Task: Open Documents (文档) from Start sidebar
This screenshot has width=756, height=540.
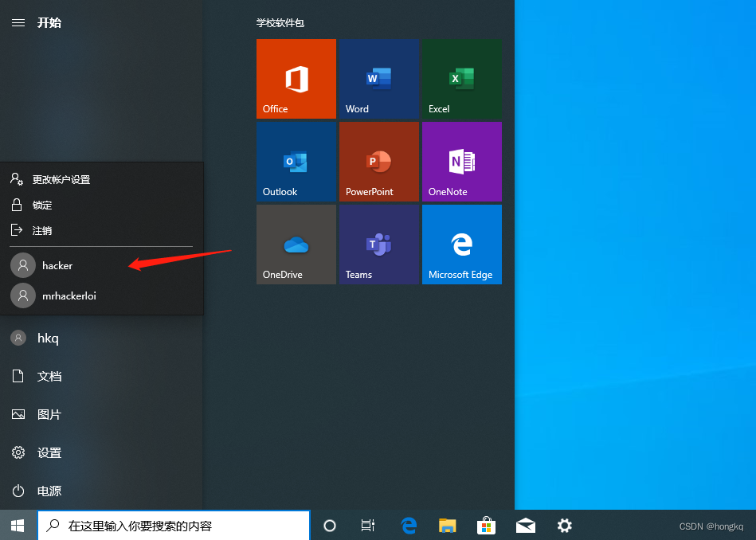Action: click(x=102, y=376)
